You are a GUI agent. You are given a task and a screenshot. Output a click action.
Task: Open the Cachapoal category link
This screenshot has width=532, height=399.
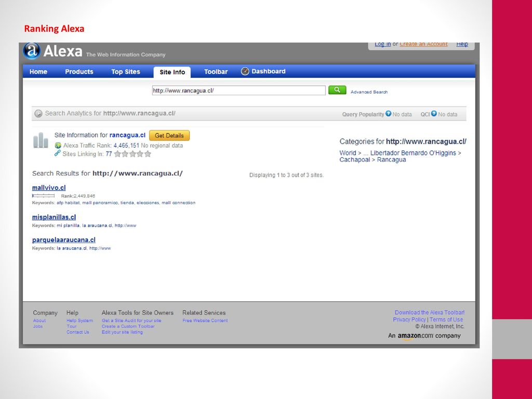pos(354,160)
